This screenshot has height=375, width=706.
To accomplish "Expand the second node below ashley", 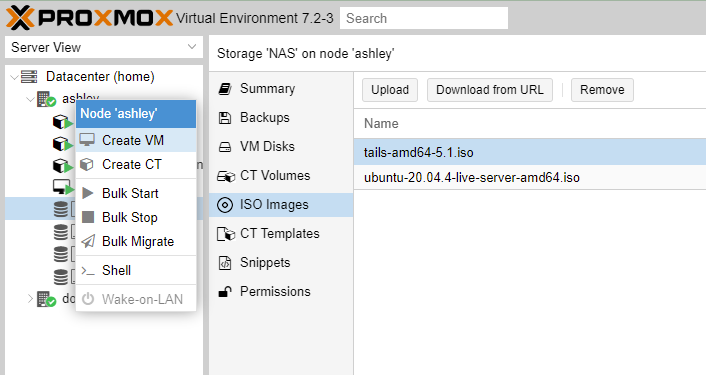I will (x=30, y=298).
